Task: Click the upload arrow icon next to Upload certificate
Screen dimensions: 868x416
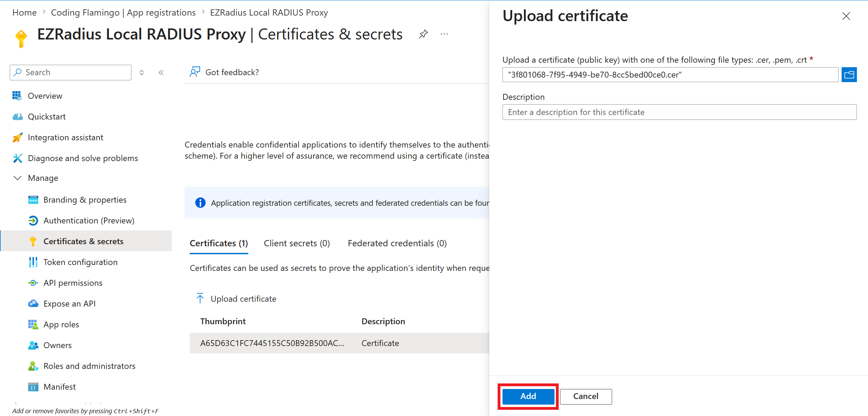Action: coord(200,298)
